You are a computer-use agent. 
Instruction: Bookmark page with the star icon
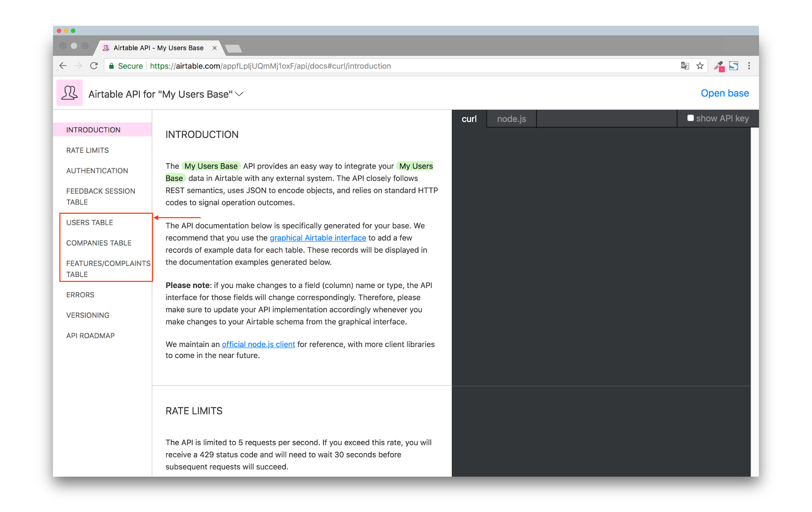[x=700, y=66]
